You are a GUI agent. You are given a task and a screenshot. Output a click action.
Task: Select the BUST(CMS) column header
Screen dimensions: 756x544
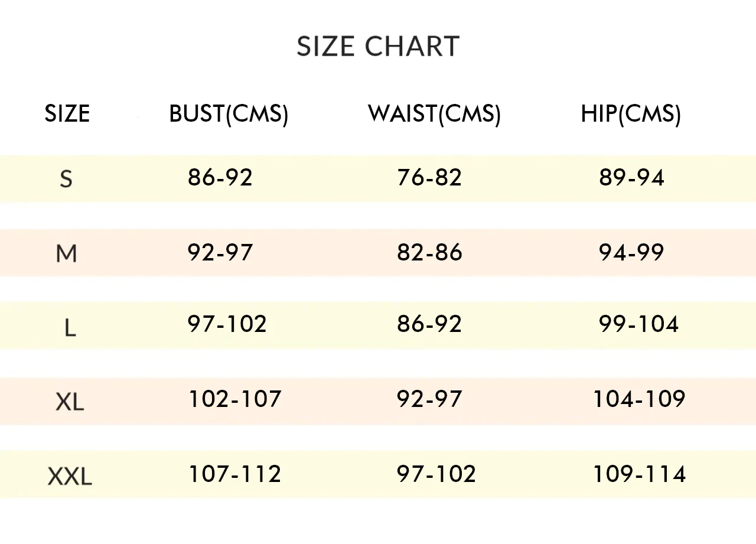click(229, 113)
